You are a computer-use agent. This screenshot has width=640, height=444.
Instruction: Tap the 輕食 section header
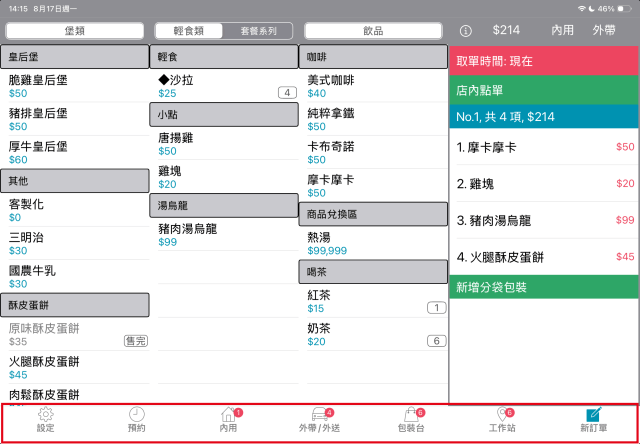tap(224, 57)
